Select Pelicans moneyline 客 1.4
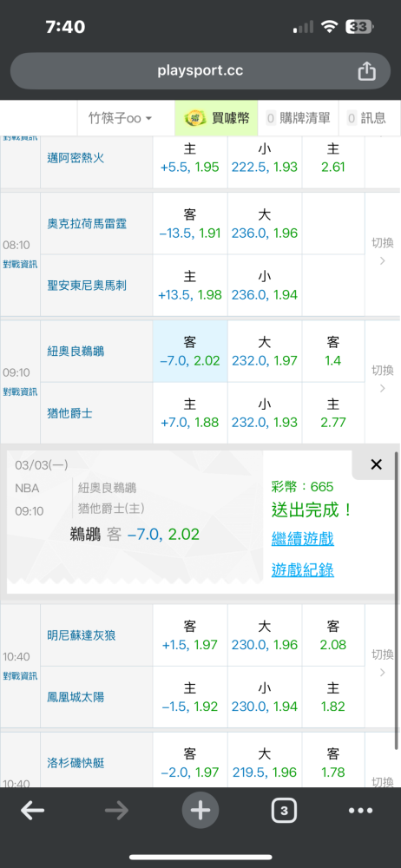The height and width of the screenshot is (868, 401). [333, 351]
